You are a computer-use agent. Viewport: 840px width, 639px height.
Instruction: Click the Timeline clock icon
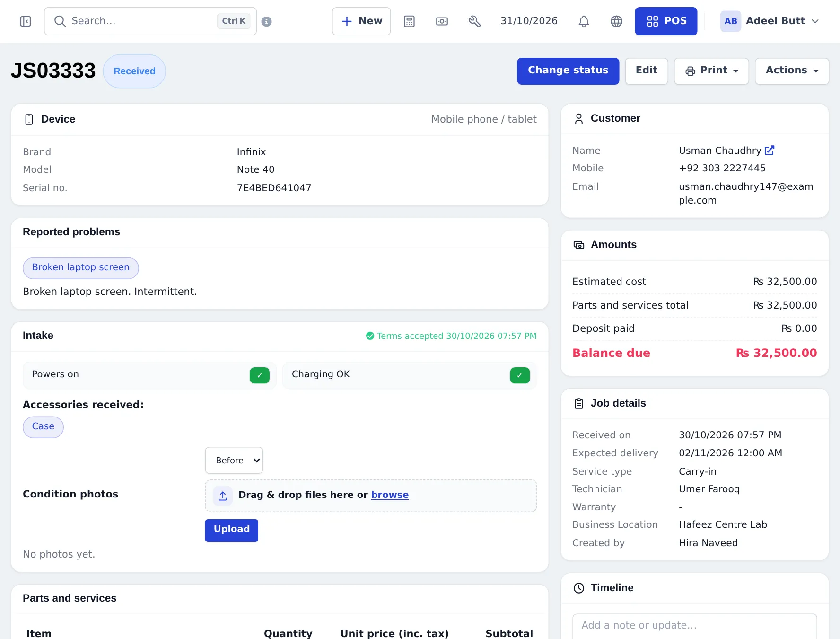pos(579,588)
